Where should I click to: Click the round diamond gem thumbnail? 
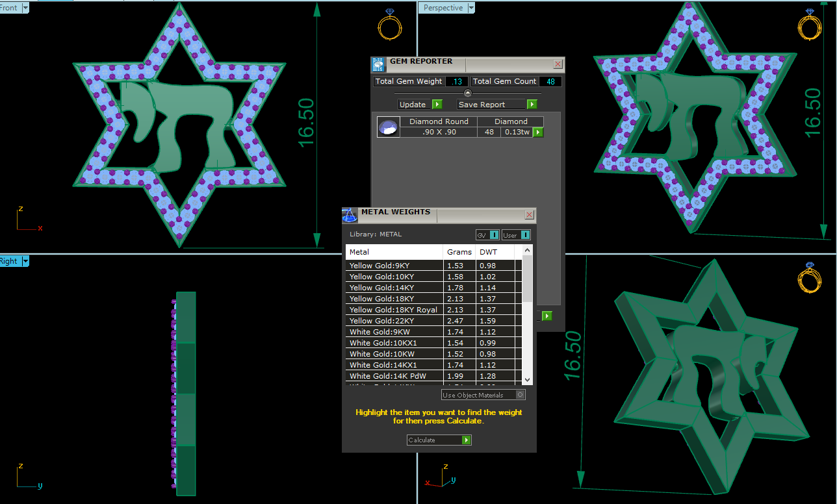(389, 127)
